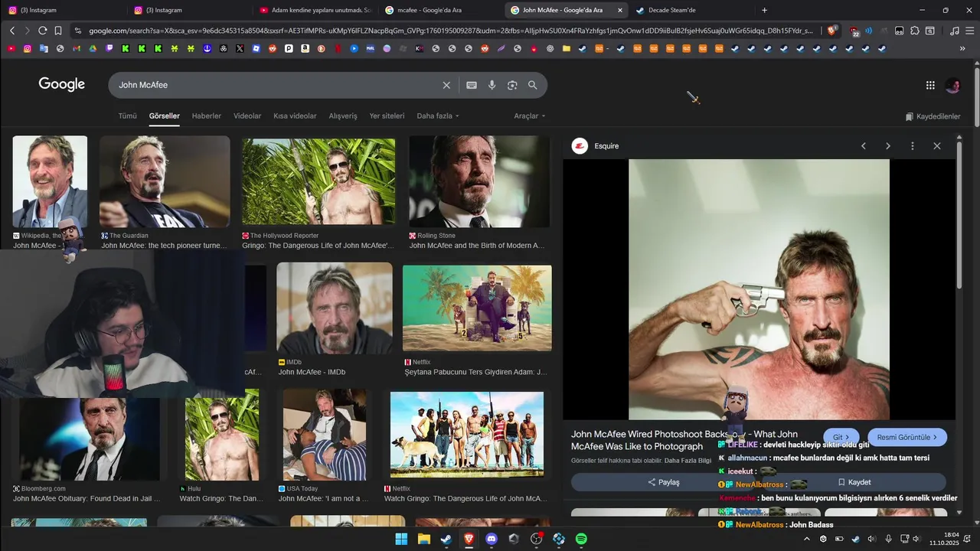Close the Esquire image preview panel

click(936, 146)
